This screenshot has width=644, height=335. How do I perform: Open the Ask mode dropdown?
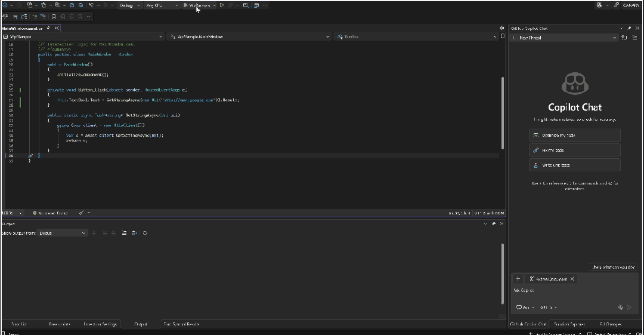(x=525, y=308)
